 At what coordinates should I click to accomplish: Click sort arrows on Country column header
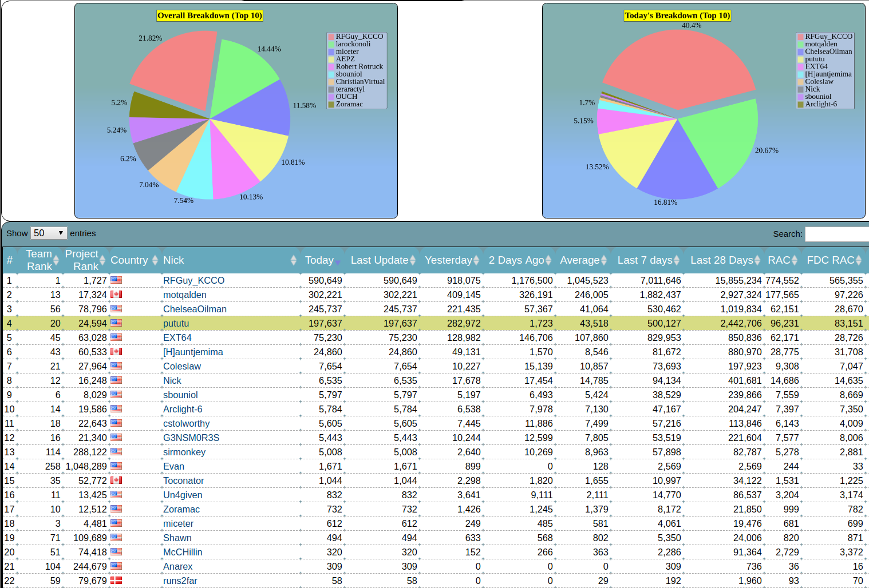pos(155,260)
